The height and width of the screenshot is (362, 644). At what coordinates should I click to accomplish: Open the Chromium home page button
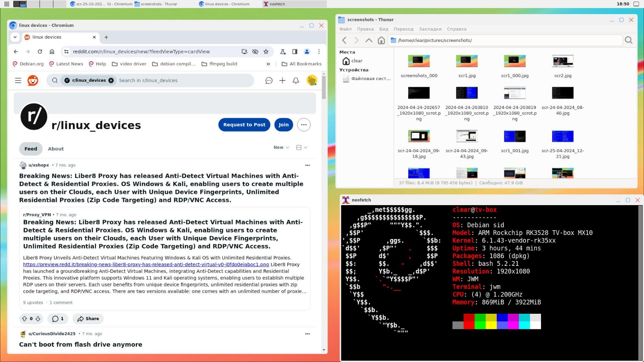pyautogui.click(x=52, y=51)
